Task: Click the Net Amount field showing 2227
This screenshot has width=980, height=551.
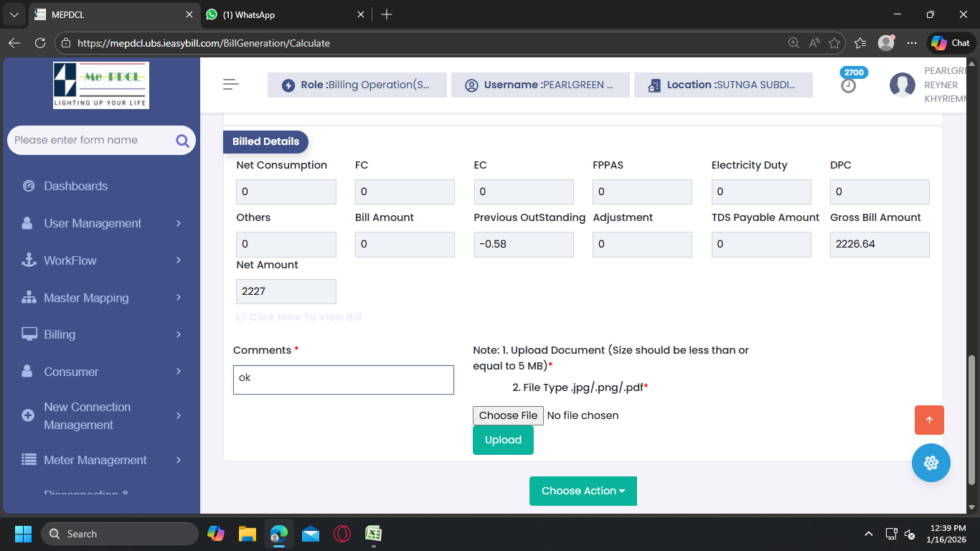Action: (286, 291)
